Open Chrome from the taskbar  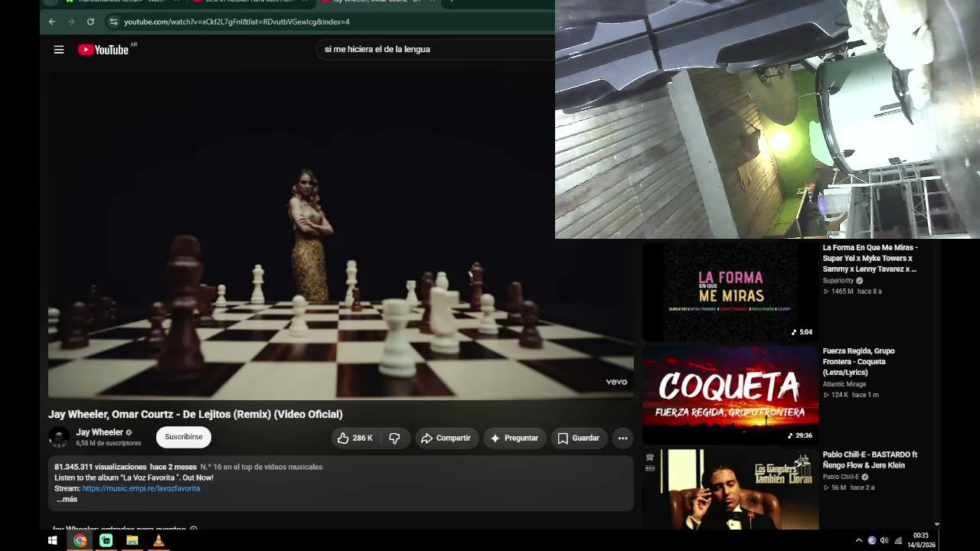[80, 540]
